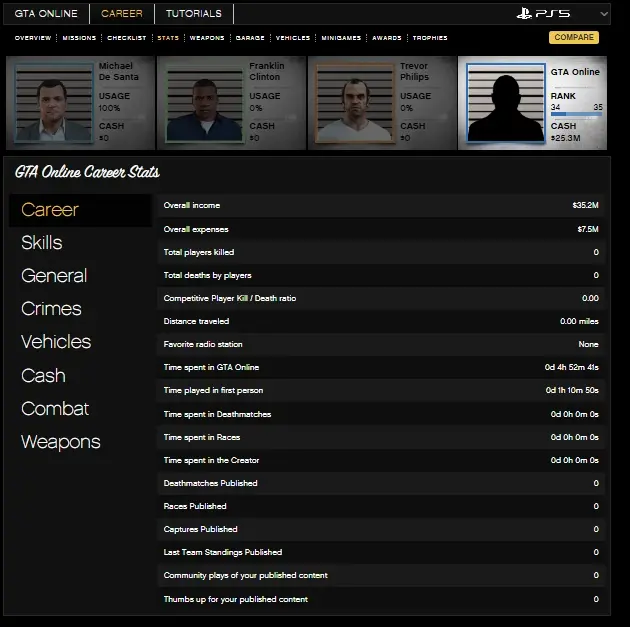Open the AWARDS sub-navigation link

(386, 38)
